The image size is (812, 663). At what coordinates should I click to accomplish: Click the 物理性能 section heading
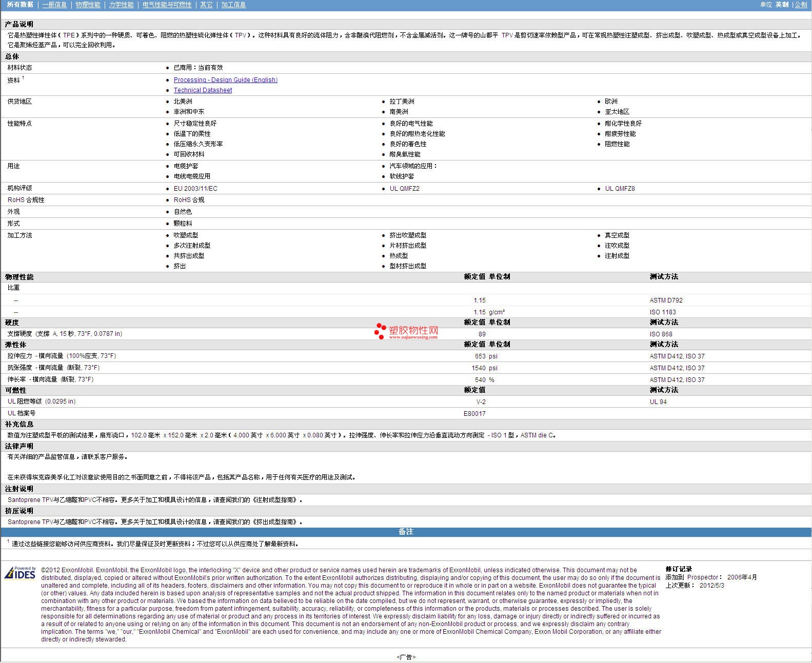click(x=19, y=277)
